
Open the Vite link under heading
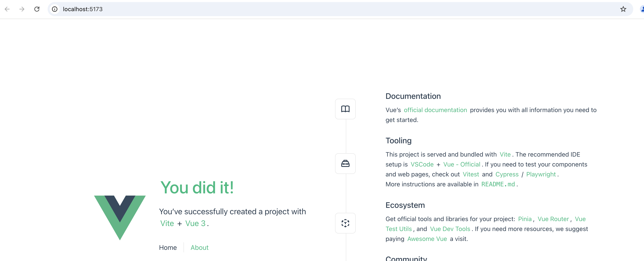(x=167, y=223)
